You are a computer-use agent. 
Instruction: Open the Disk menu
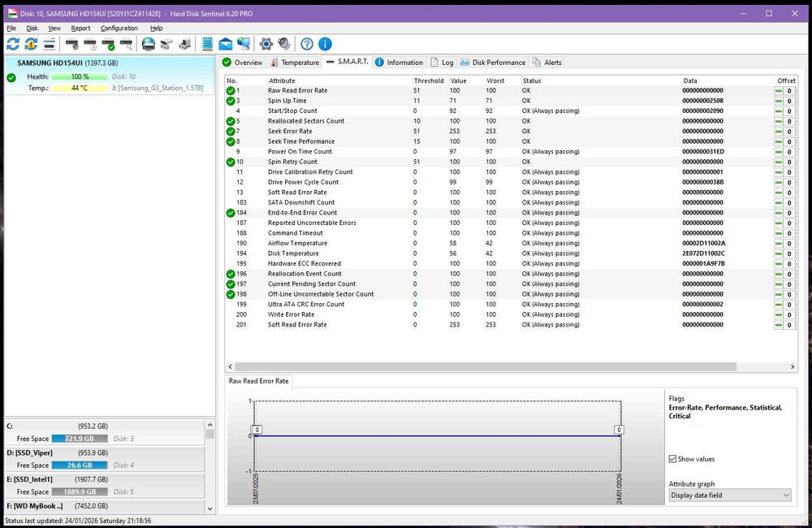[32, 28]
